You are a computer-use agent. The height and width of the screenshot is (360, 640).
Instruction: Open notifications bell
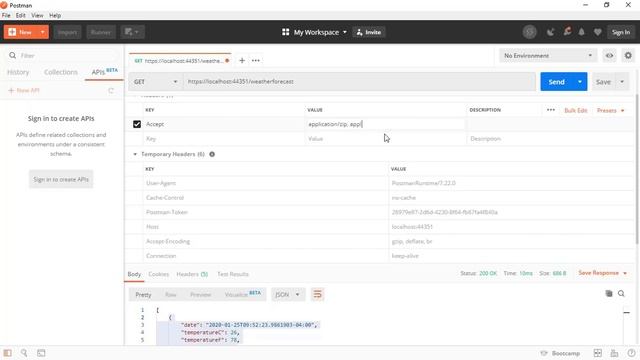(x=582, y=32)
